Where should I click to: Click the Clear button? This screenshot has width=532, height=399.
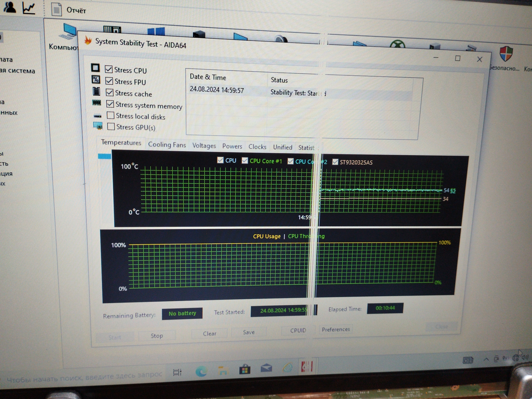[209, 334]
